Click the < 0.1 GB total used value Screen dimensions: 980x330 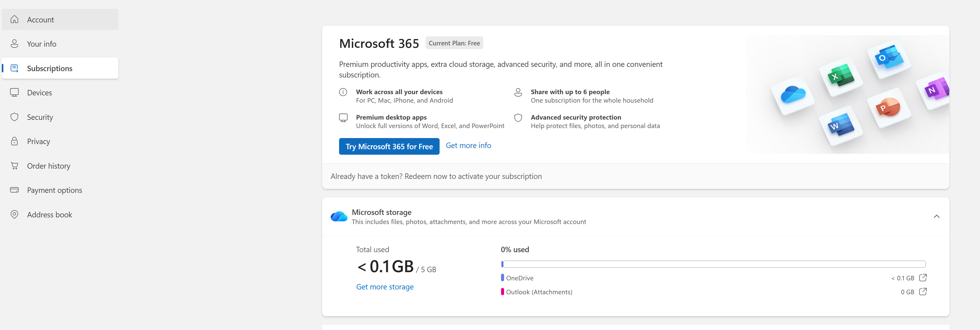coord(385,266)
